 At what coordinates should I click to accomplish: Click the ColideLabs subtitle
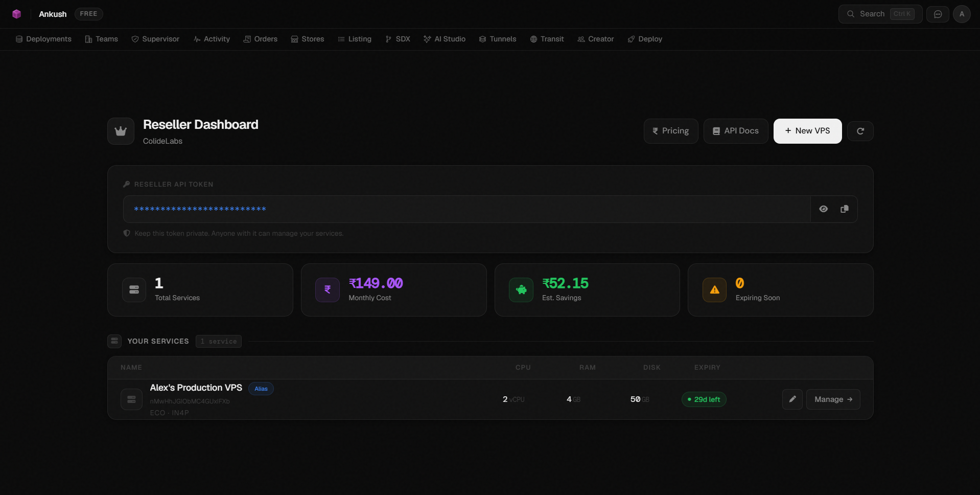point(162,141)
